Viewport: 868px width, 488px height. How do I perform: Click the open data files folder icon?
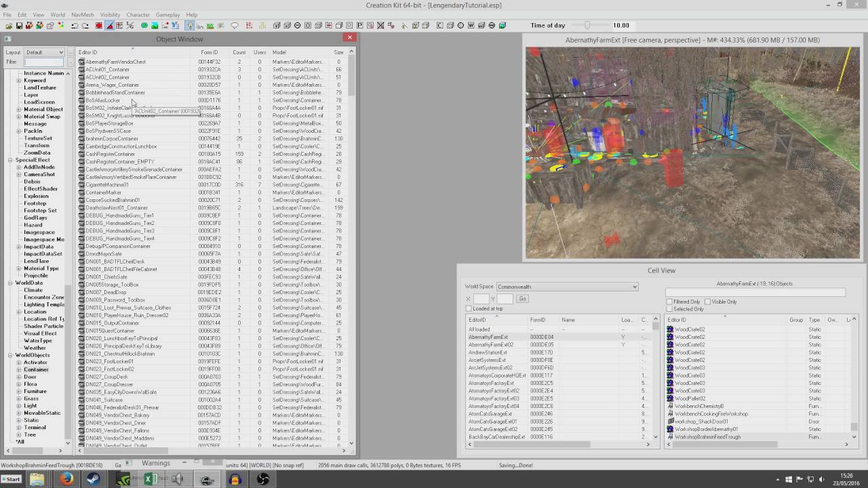[x=8, y=26]
